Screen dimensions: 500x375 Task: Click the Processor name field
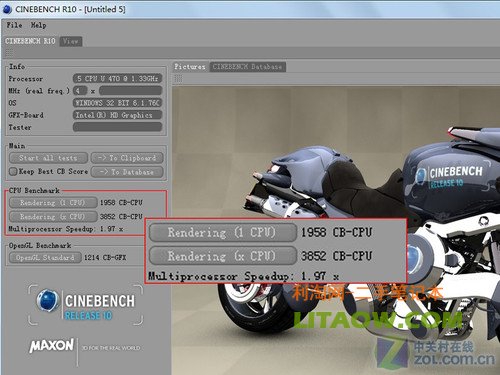pyautogui.click(x=117, y=79)
